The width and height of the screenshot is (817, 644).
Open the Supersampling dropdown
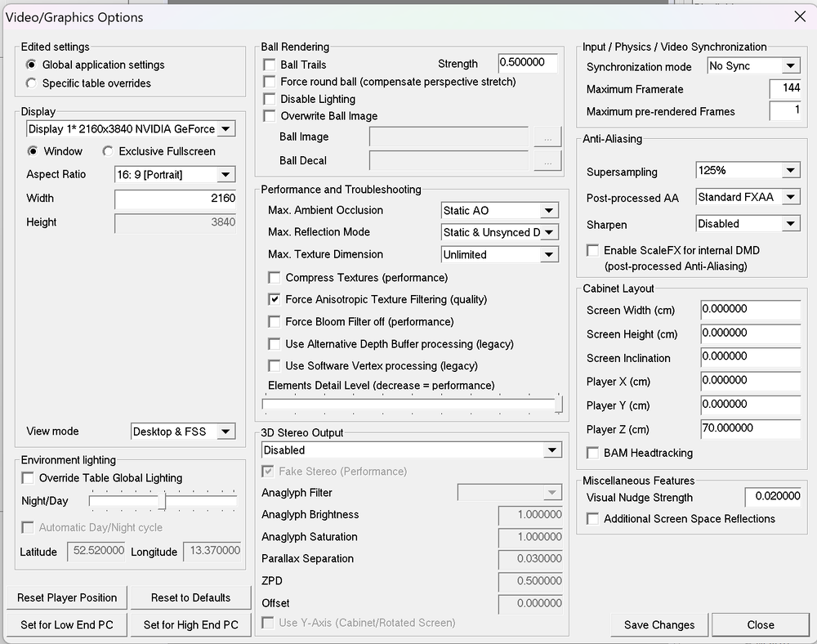748,170
